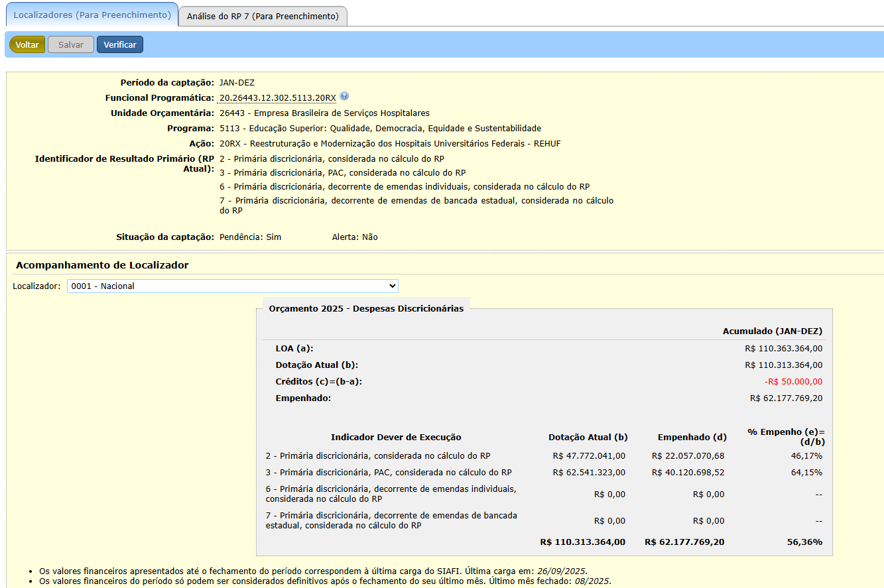
Task: Click the Funcional Programática code 20.26443.12.302.5113.20RX
Action: tap(277, 98)
